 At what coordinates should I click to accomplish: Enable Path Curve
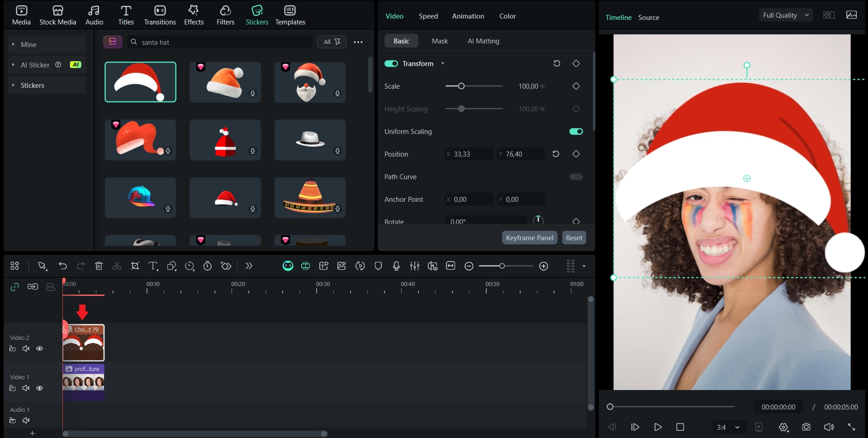[x=575, y=176]
